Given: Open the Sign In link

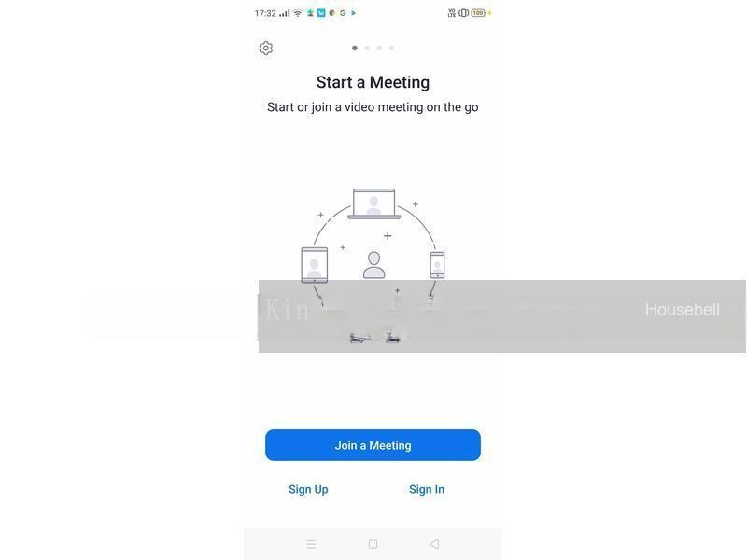Looking at the screenshot, I should pyautogui.click(x=427, y=489).
